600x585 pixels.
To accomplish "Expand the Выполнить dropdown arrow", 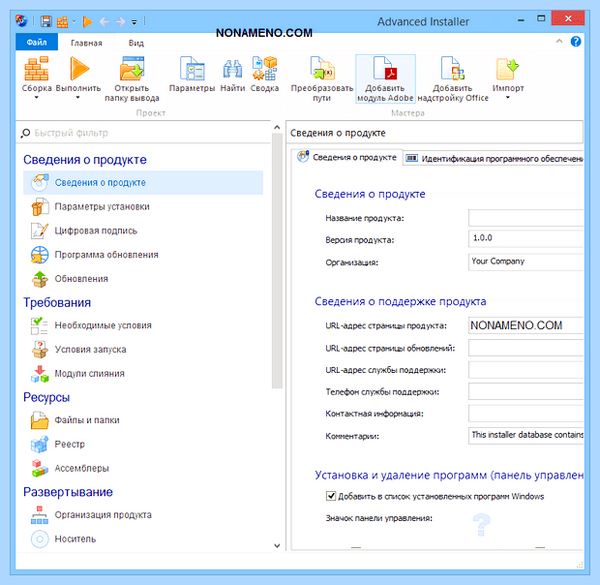I will 78,98.
